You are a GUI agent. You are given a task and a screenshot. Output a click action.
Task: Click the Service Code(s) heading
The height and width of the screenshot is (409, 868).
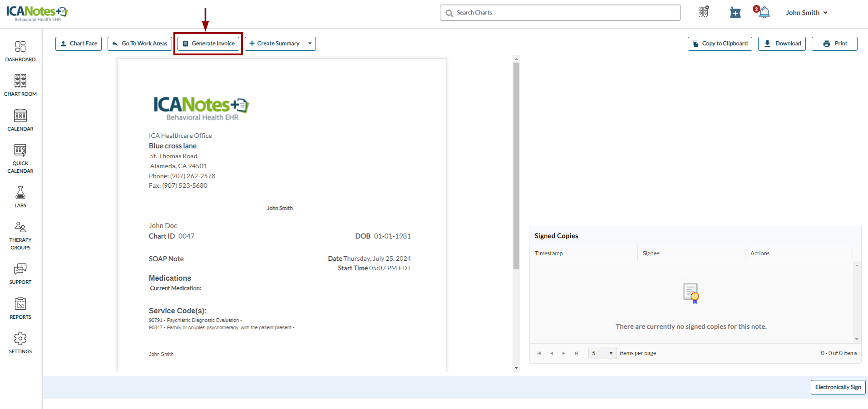coord(178,311)
